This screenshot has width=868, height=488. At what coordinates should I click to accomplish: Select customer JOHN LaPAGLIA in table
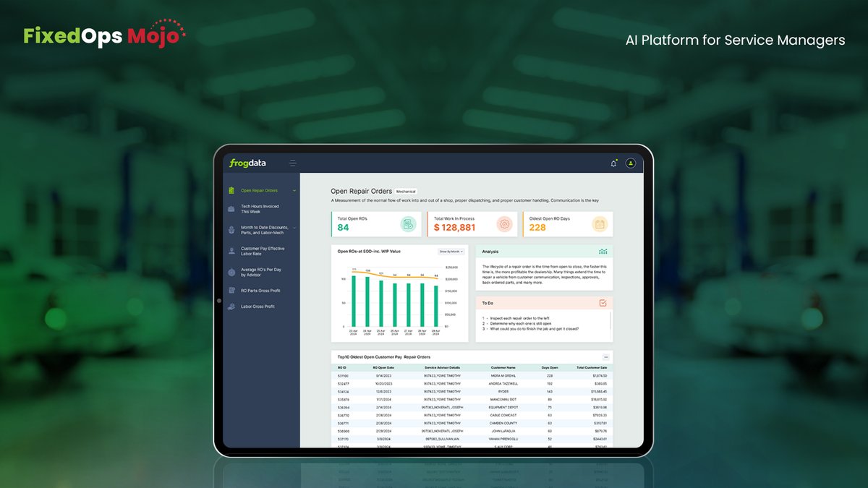click(x=503, y=431)
